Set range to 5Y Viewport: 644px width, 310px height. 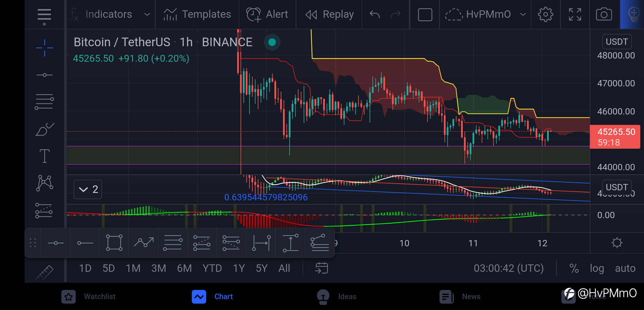[261, 268]
